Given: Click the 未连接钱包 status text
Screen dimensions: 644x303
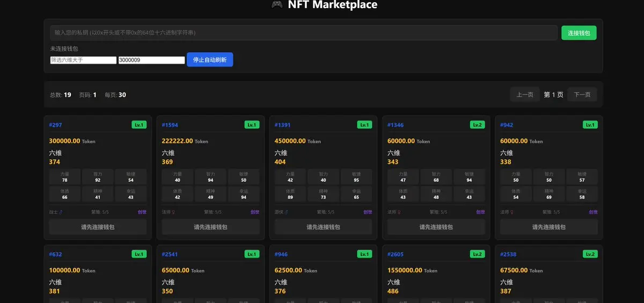Looking at the screenshot, I should 64,48.
